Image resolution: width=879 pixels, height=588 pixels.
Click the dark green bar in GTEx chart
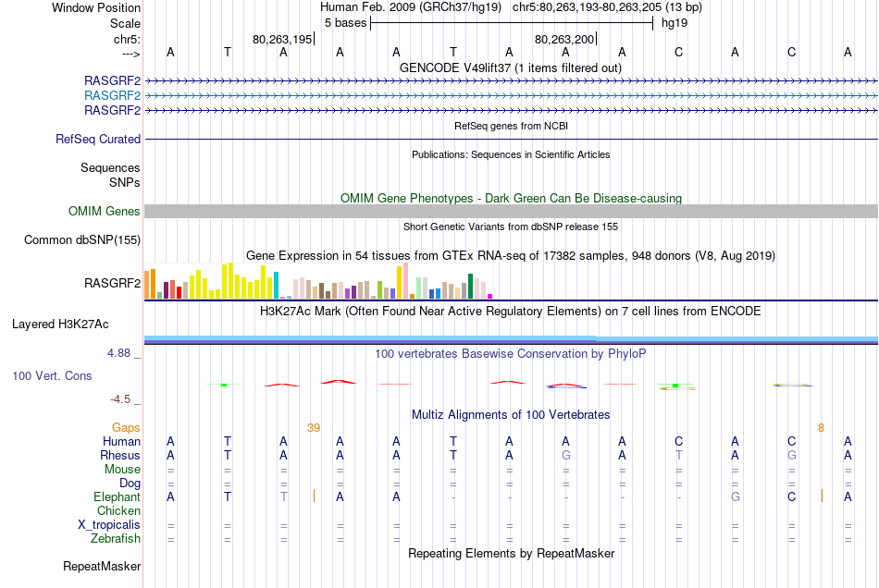[x=470, y=287]
